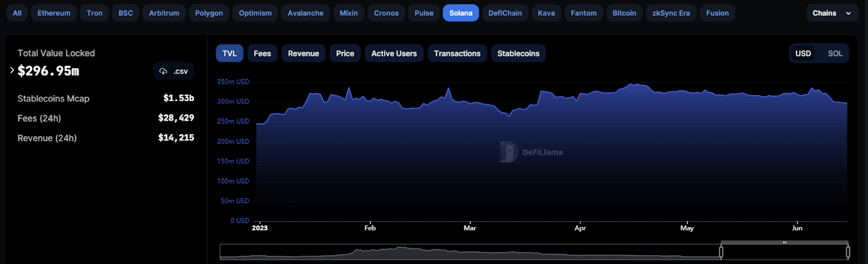Select the Kava chain
Screen dimensions: 868x264
[x=546, y=13]
